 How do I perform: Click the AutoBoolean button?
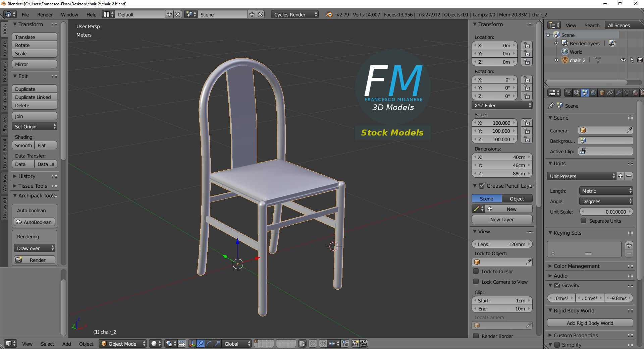(35, 222)
